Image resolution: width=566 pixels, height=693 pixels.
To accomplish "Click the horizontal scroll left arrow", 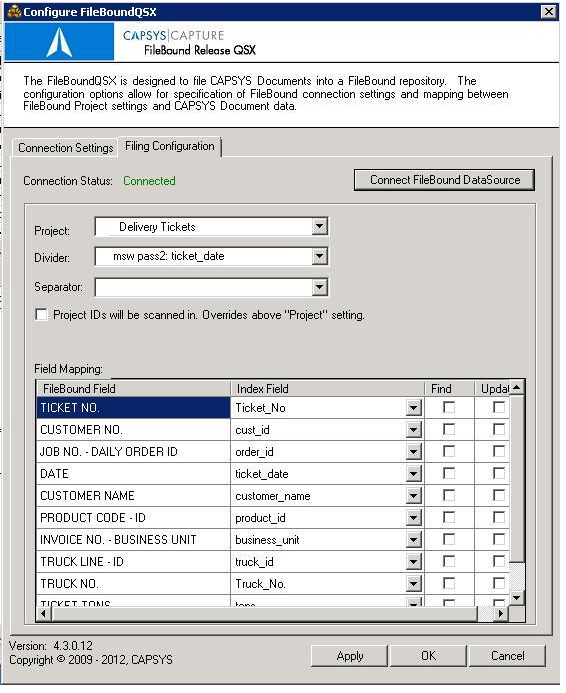I will (43, 613).
